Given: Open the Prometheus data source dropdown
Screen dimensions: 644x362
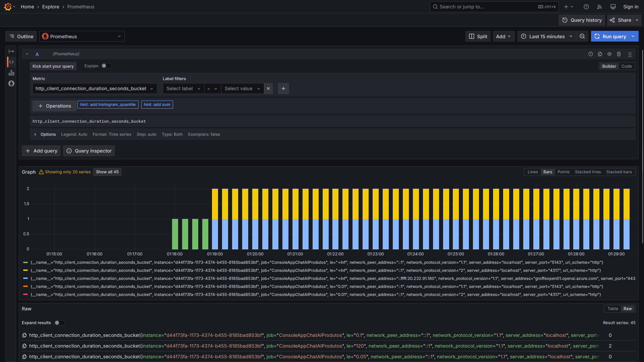Looking at the screenshot, I should pyautogui.click(x=82, y=36).
